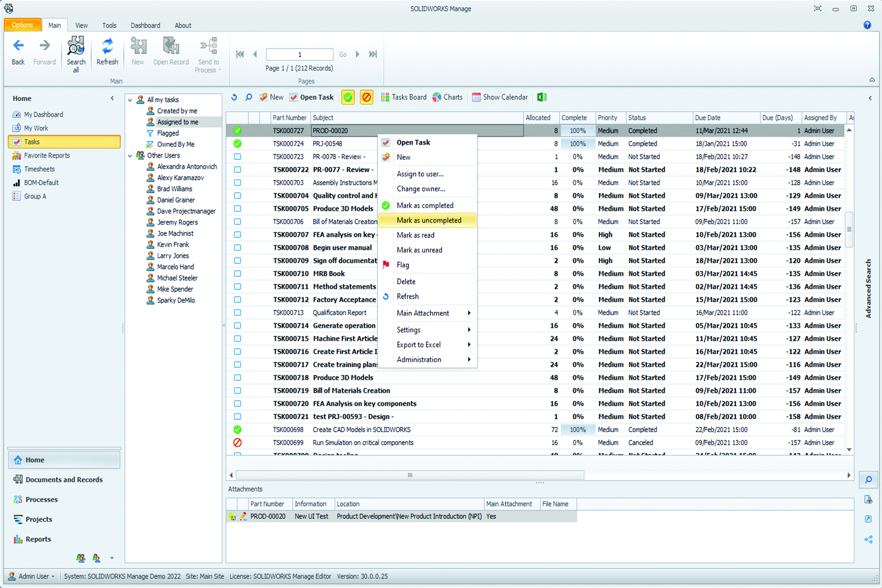Click the application logo icon top-left
Viewport: 882px width, 588px height.
coord(8,8)
